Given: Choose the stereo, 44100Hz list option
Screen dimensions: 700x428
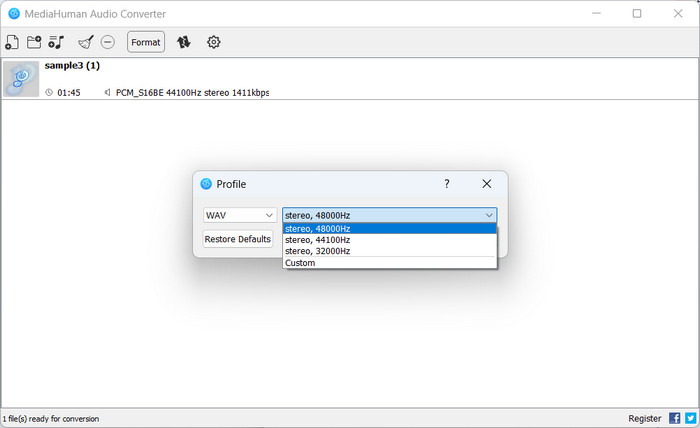Looking at the screenshot, I should pyautogui.click(x=390, y=240).
